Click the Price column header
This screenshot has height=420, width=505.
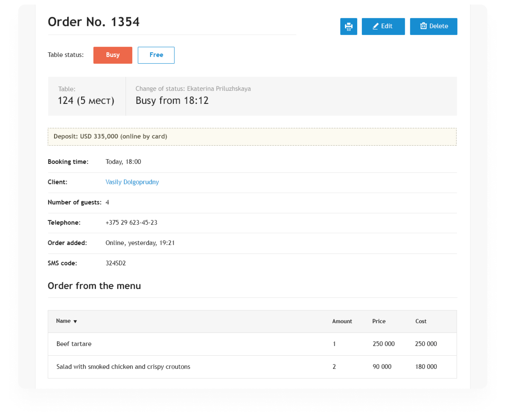coord(379,321)
